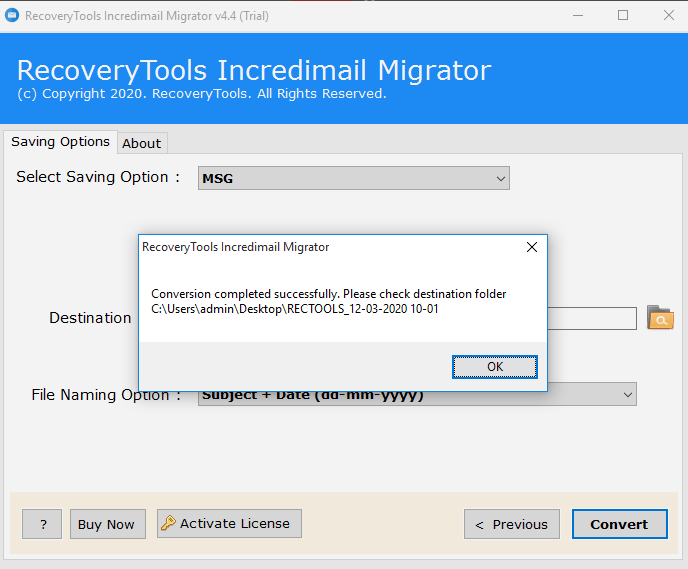
Task: Click the RecoveryTools app icon in title bar
Action: point(12,15)
